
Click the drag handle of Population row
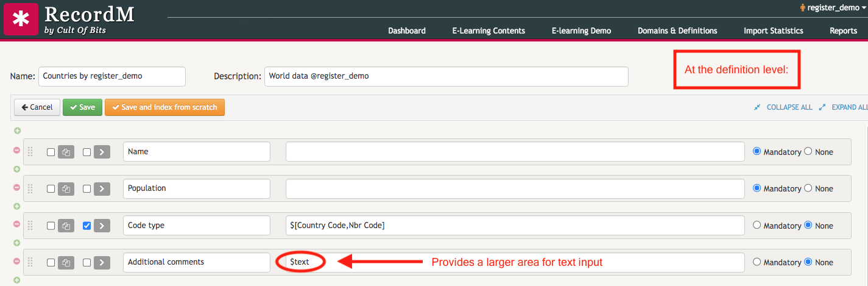point(30,188)
